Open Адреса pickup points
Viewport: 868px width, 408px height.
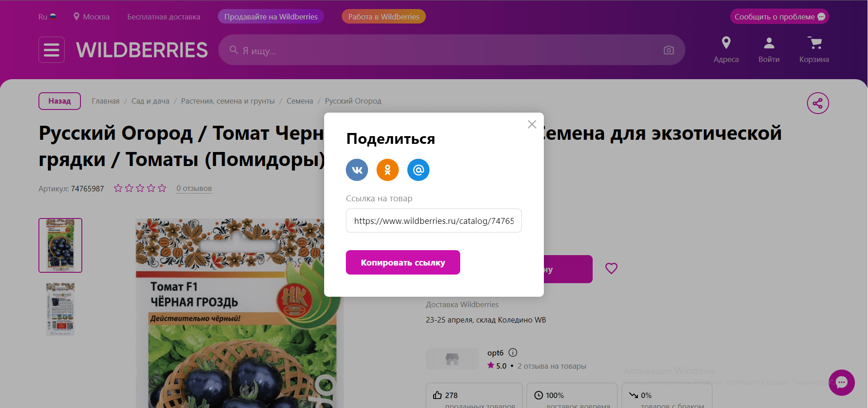[x=726, y=50]
